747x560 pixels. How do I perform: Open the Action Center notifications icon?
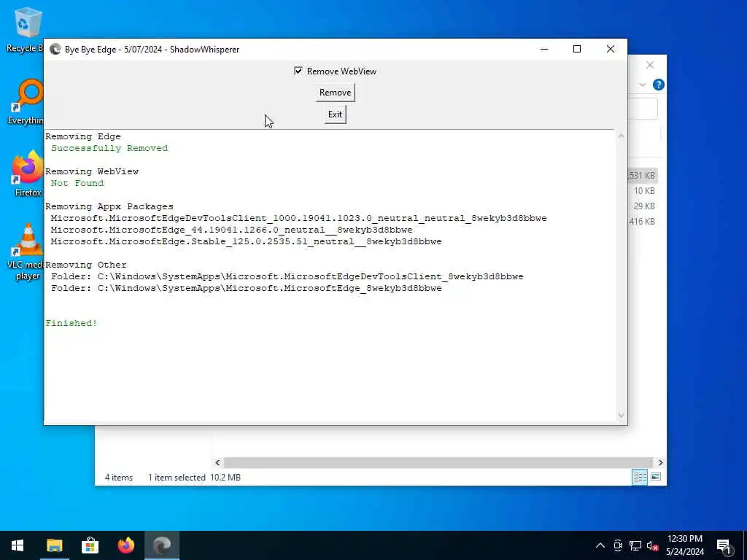(724, 546)
